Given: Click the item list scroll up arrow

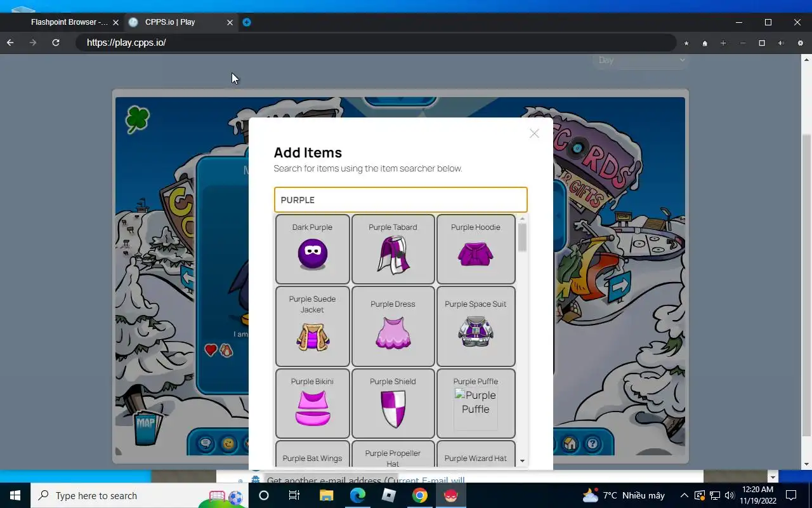Looking at the screenshot, I should [522, 219].
